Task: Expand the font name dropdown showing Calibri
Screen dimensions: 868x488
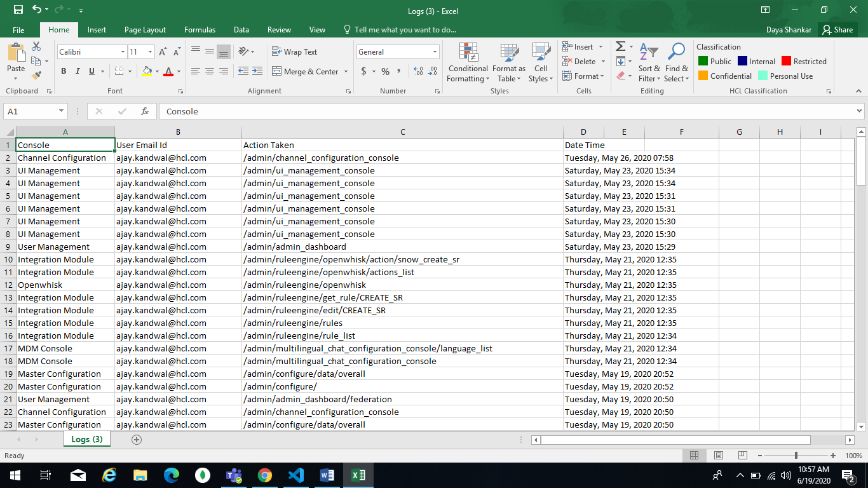Action: tap(123, 52)
